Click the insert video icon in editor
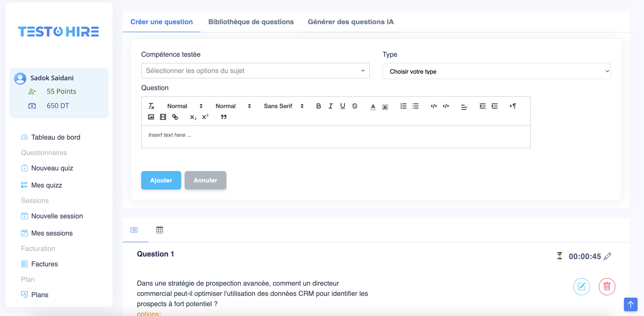The image size is (644, 316). (x=163, y=117)
